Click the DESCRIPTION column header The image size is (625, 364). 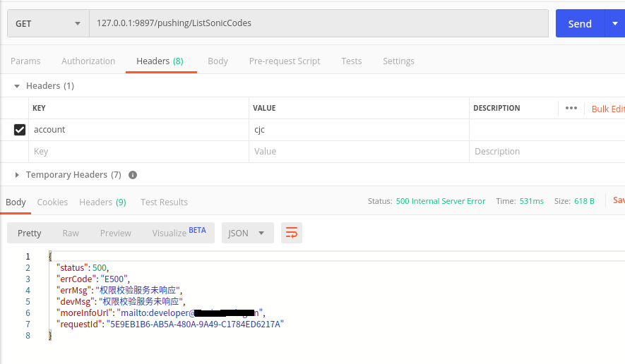496,108
